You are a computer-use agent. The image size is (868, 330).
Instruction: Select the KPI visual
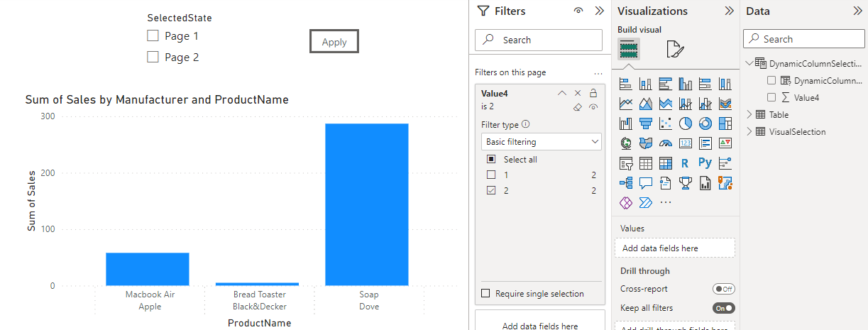point(725,143)
